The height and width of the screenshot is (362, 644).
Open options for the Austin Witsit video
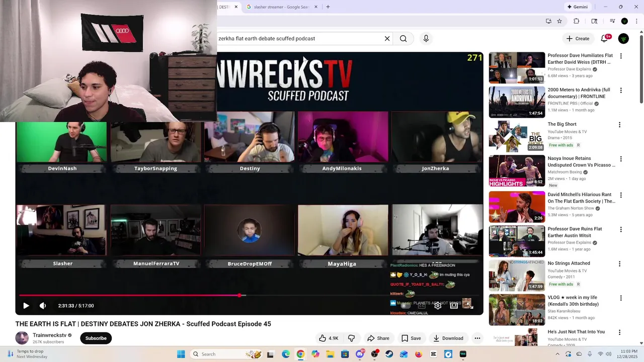tap(620, 229)
